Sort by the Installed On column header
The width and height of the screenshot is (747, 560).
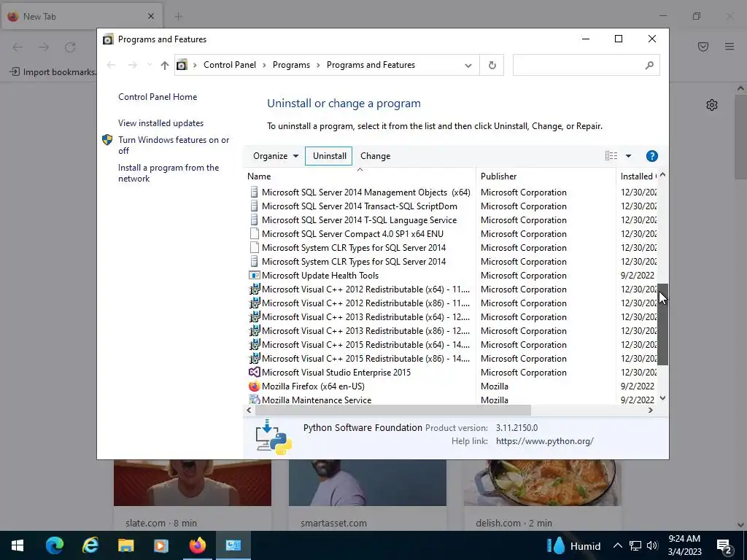(638, 176)
